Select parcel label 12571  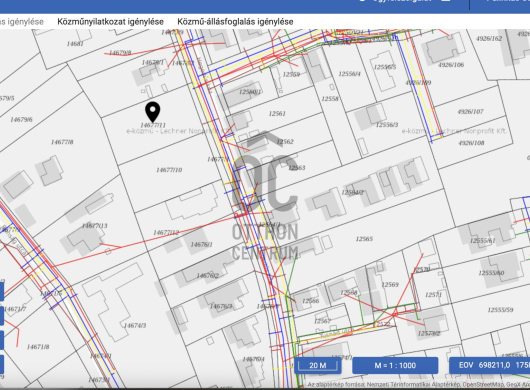433,295
